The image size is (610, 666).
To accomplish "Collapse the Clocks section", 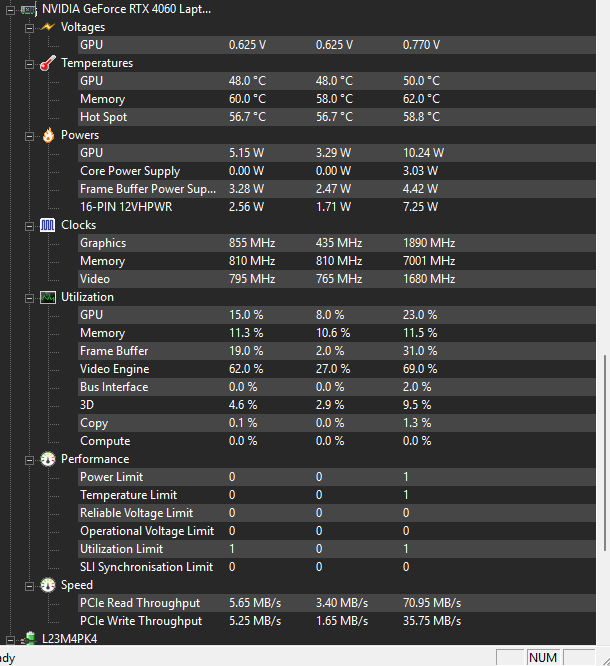I will [x=29, y=225].
